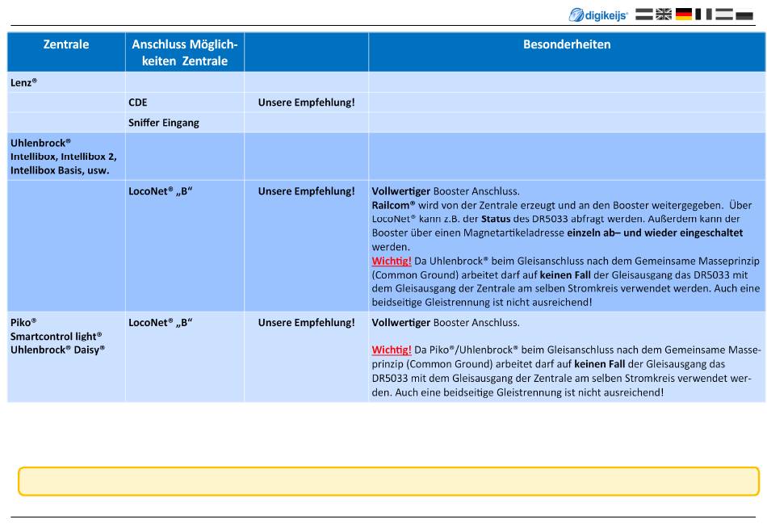This screenshot has width=767, height=532.
Task: Select the grey three-horizontal-stripe flag left of the British flag
Action: (x=643, y=15)
